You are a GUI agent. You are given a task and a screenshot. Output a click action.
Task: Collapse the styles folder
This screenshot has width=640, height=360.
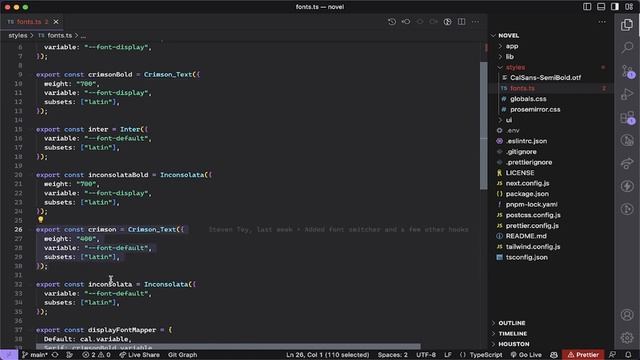click(516, 67)
